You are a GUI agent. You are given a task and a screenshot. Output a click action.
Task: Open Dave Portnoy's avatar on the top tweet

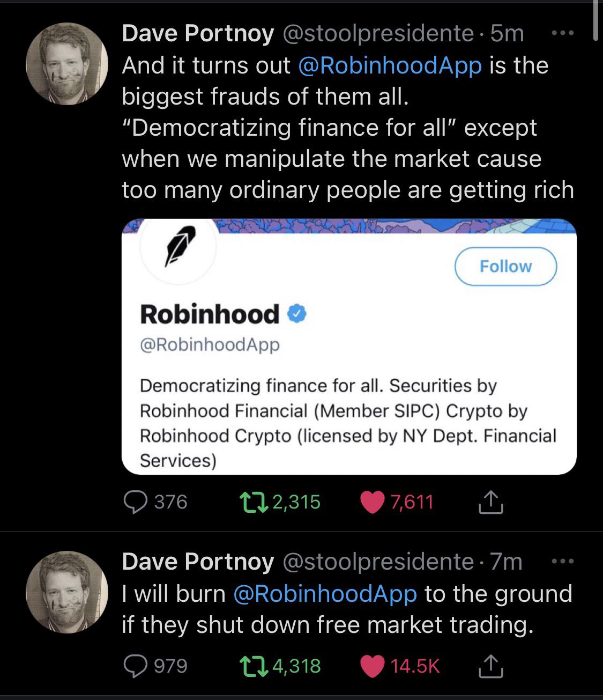tap(67, 64)
